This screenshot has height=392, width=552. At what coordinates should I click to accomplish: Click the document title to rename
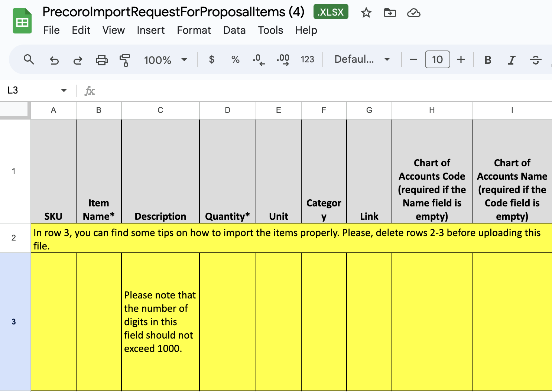(x=173, y=12)
